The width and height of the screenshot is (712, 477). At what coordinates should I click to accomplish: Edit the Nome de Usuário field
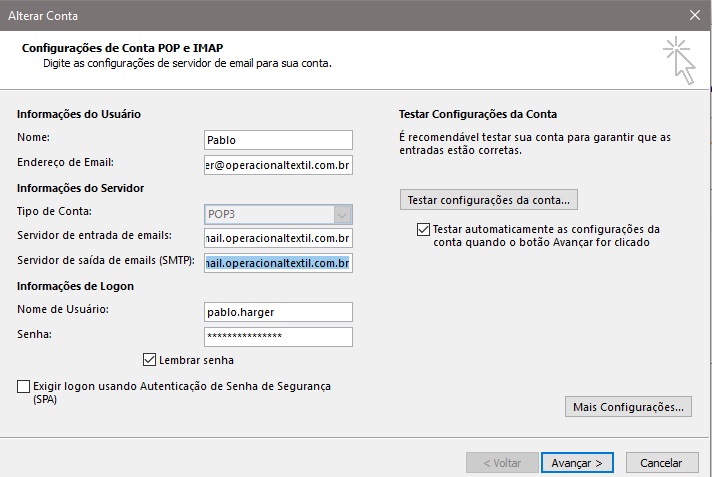[278, 312]
